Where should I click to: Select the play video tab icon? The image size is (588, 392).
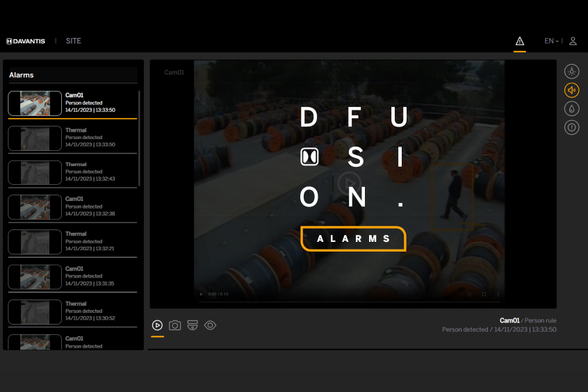[158, 325]
